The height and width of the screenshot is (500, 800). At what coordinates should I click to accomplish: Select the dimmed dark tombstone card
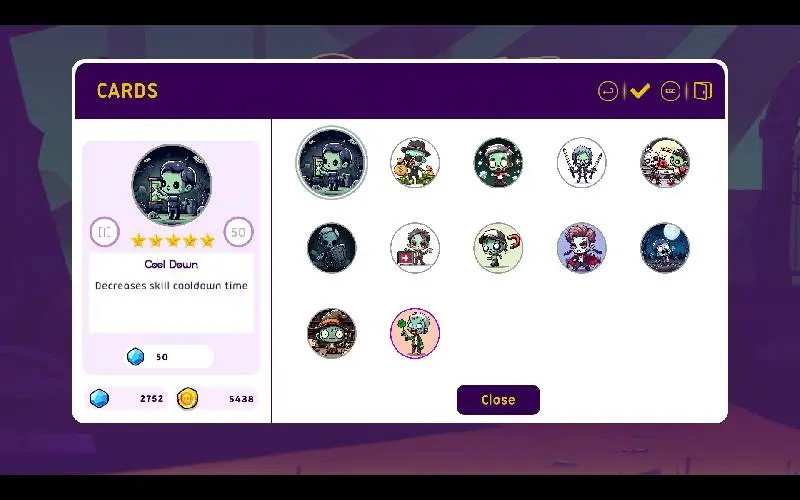(332, 247)
